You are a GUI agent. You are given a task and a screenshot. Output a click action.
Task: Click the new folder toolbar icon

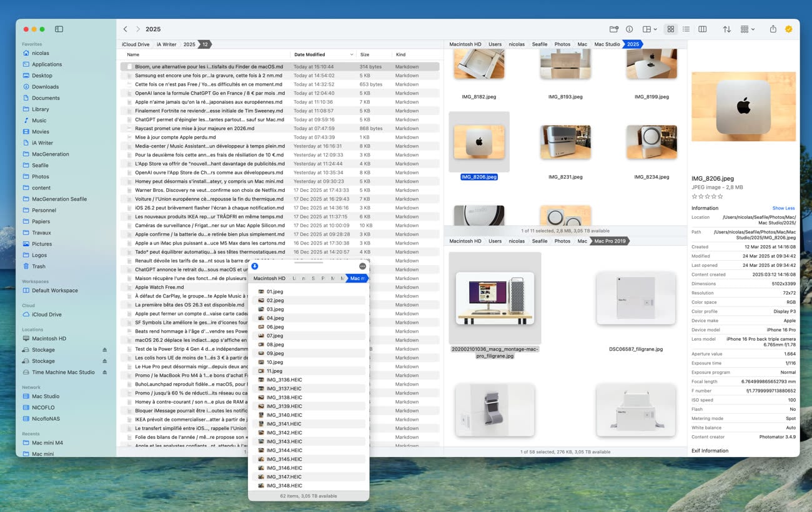pyautogui.click(x=614, y=29)
